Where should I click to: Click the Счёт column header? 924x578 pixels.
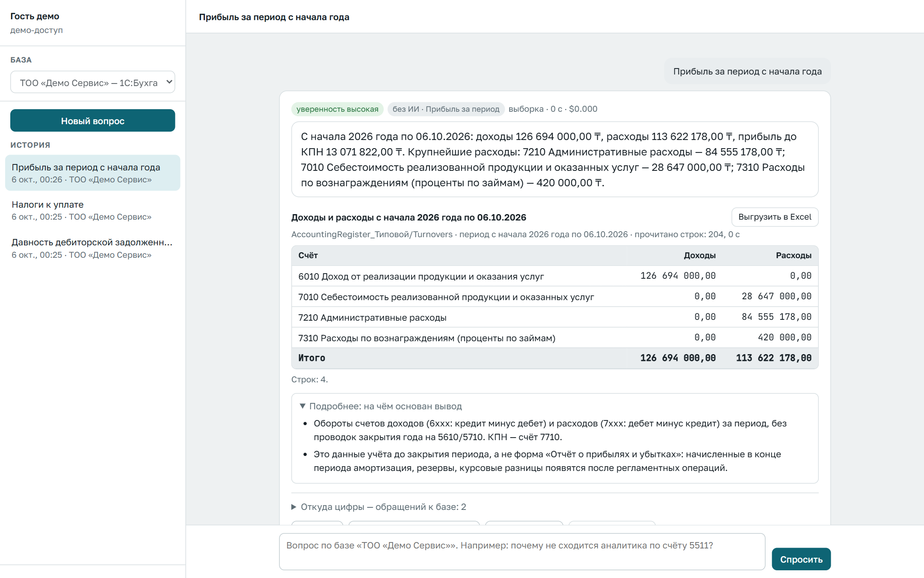tap(308, 256)
